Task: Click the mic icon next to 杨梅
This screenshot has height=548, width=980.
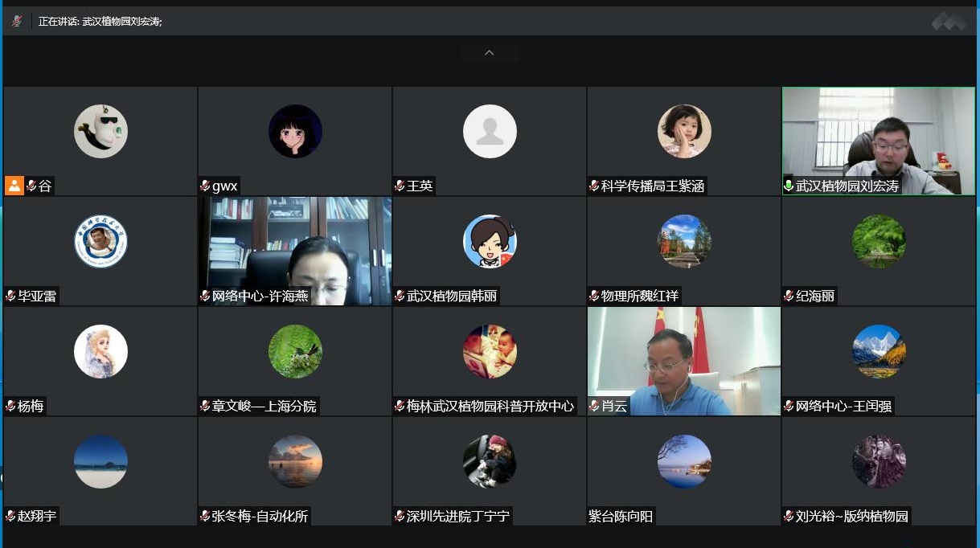Action: (x=10, y=407)
